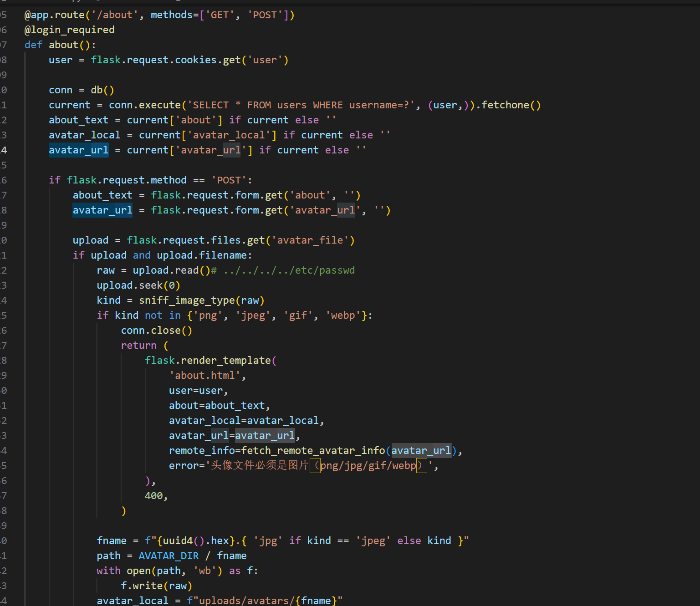Click the db() call assigned to conn
700x606 pixels.
102,90
